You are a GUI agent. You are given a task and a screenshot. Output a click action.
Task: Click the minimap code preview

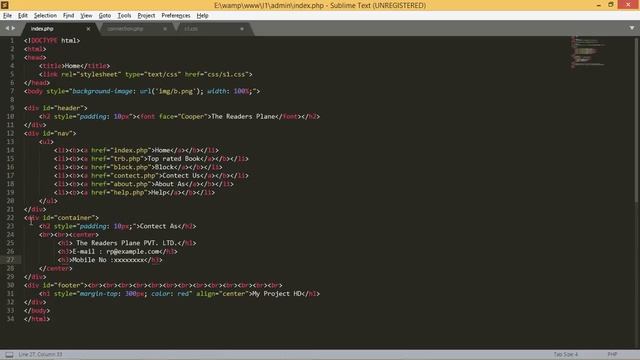click(x=588, y=52)
